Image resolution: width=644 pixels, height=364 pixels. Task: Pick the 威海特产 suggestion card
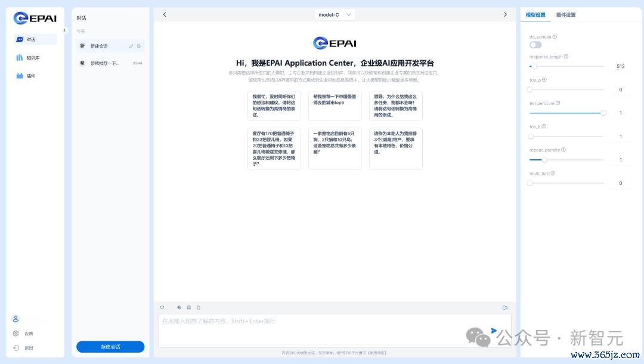395,149
